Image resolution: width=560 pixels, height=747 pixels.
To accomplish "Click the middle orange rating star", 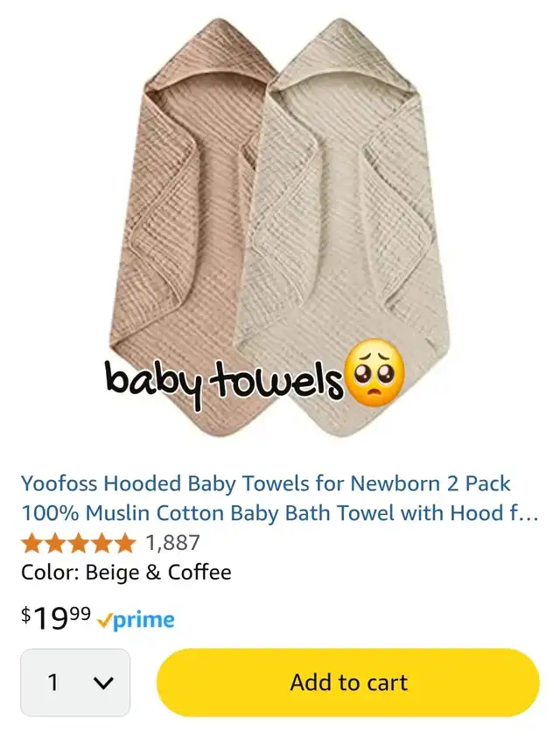I will (79, 543).
